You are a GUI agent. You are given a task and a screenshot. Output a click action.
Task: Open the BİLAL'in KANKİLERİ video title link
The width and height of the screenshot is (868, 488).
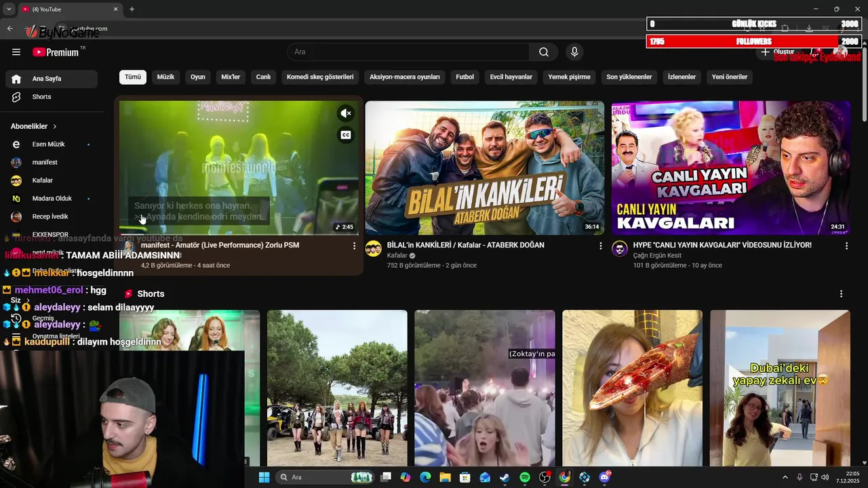tap(465, 245)
